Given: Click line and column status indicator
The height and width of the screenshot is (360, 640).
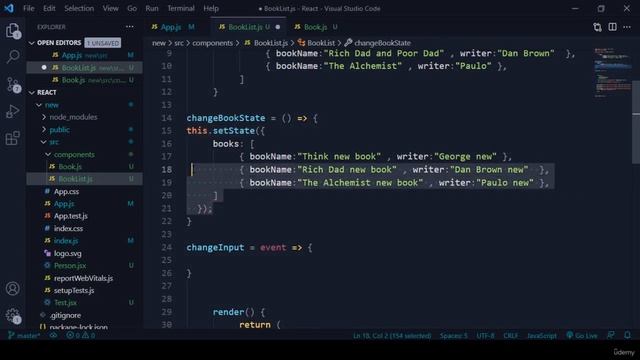Looking at the screenshot, I should (x=392, y=336).
